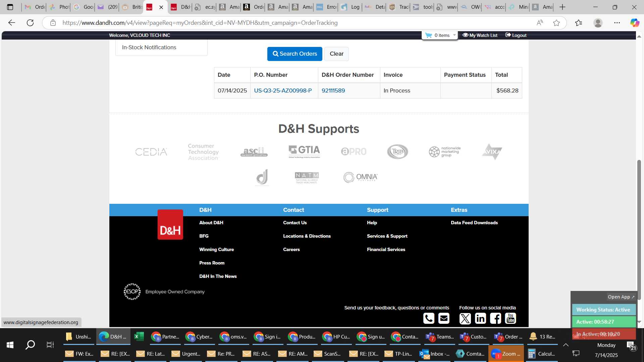Click the APRO logo
The width and height of the screenshot is (644, 362).
(354, 152)
